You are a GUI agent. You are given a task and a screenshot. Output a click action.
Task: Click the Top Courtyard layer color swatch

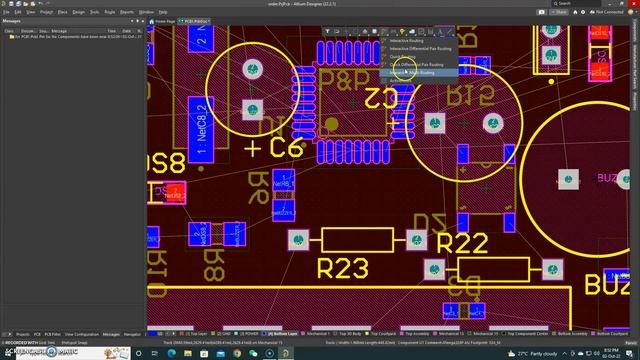click(x=367, y=333)
